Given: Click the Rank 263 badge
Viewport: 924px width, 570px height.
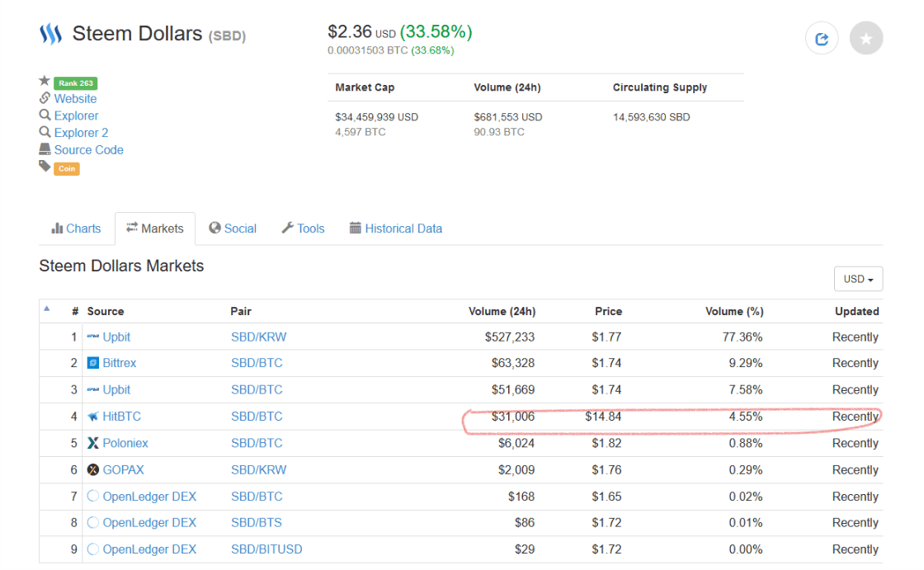Looking at the screenshot, I should point(75,83).
